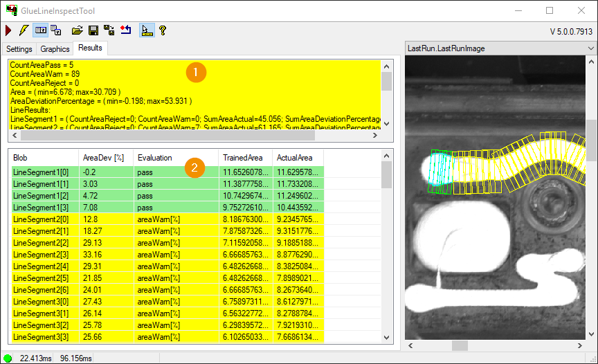Screen dimensions: 598x364
Task: Click the CountAreaPass = 5 line
Action: pyautogui.click(x=42, y=65)
